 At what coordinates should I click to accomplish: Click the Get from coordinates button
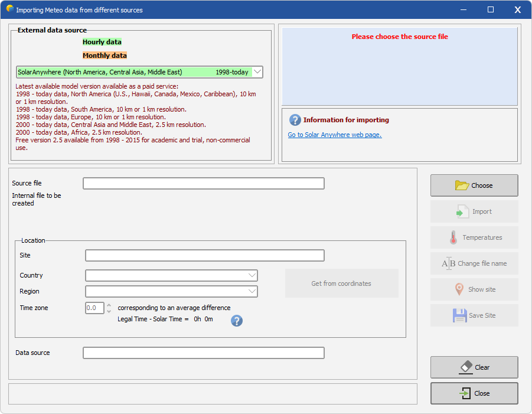click(x=342, y=283)
